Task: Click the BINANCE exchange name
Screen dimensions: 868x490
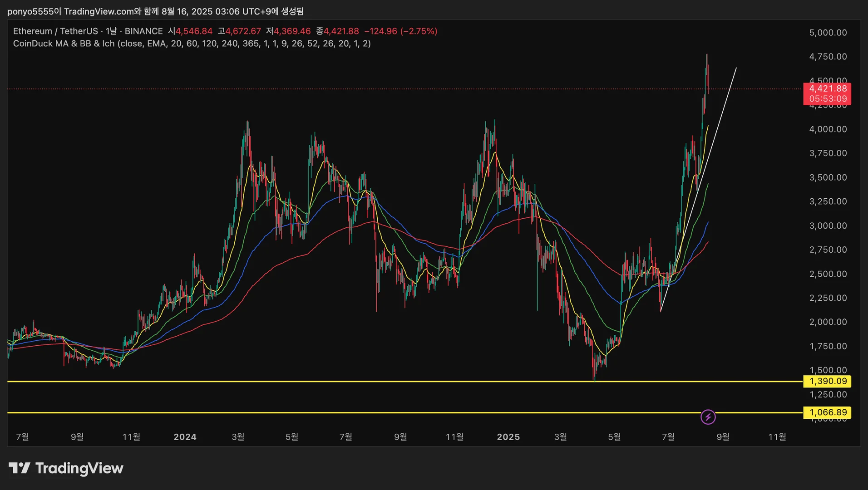Action: click(143, 31)
